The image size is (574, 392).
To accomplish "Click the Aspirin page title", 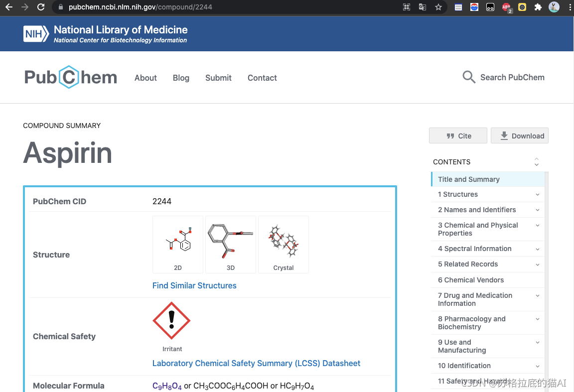I will [x=67, y=153].
